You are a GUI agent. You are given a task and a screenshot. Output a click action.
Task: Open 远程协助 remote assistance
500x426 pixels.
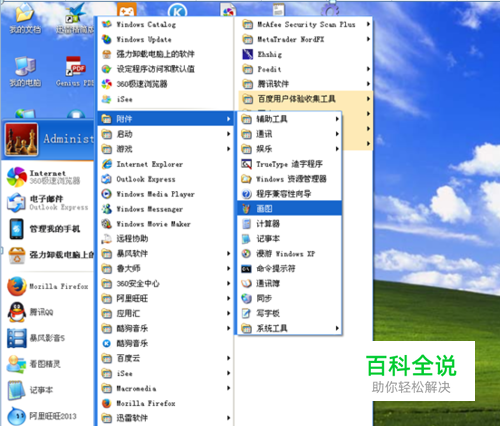tap(166, 239)
